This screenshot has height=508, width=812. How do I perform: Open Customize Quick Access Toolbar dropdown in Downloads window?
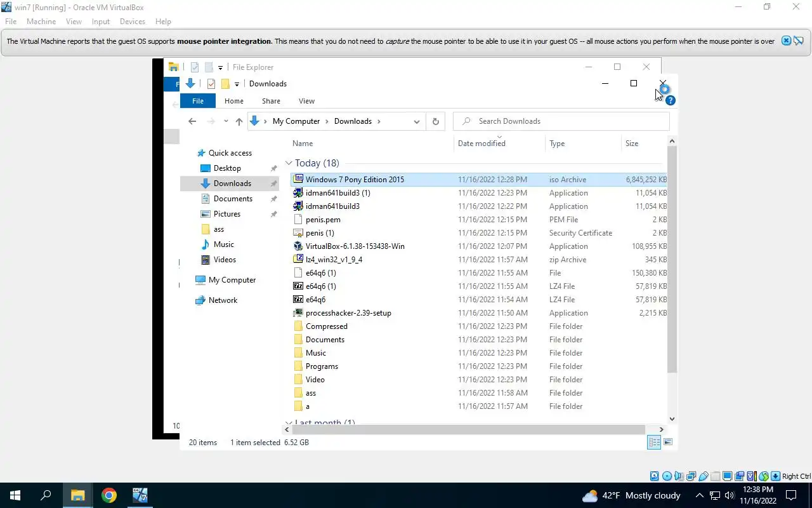(x=237, y=84)
